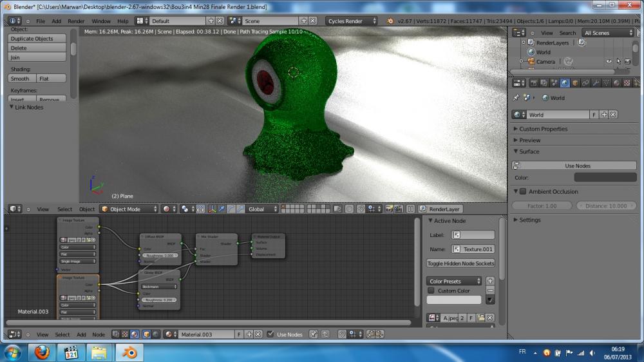Open the World properties tab icon
This screenshot has height=362, width=644.
click(565, 83)
